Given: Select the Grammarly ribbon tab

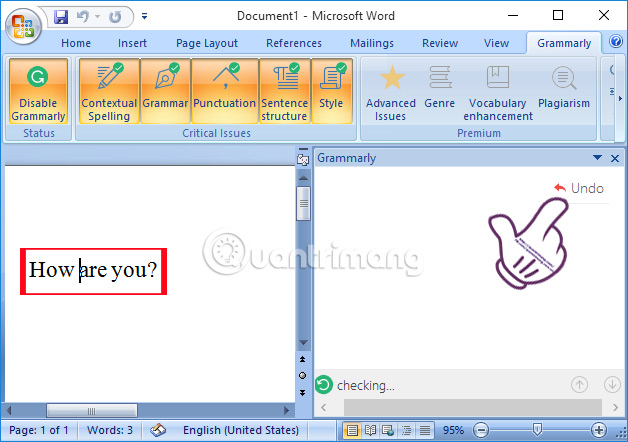Looking at the screenshot, I should 564,43.
